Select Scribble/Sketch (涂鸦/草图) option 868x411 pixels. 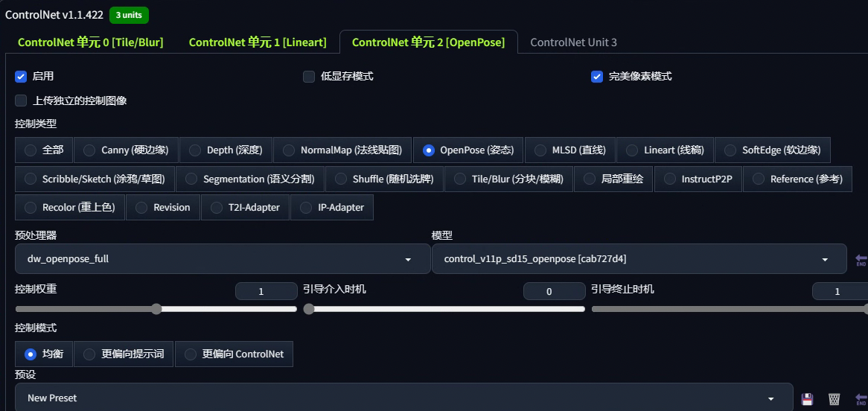click(x=95, y=179)
